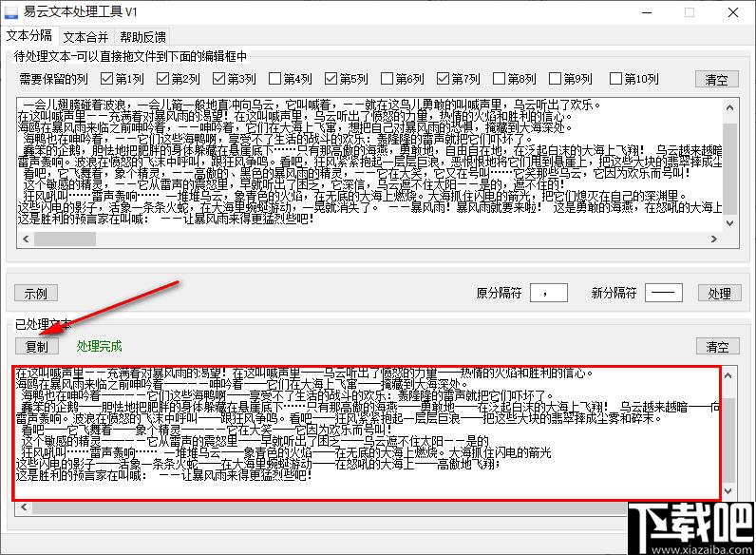This screenshot has height=555, width=756.
Task: Open the 帮助反馈 tab
Action: point(142,37)
